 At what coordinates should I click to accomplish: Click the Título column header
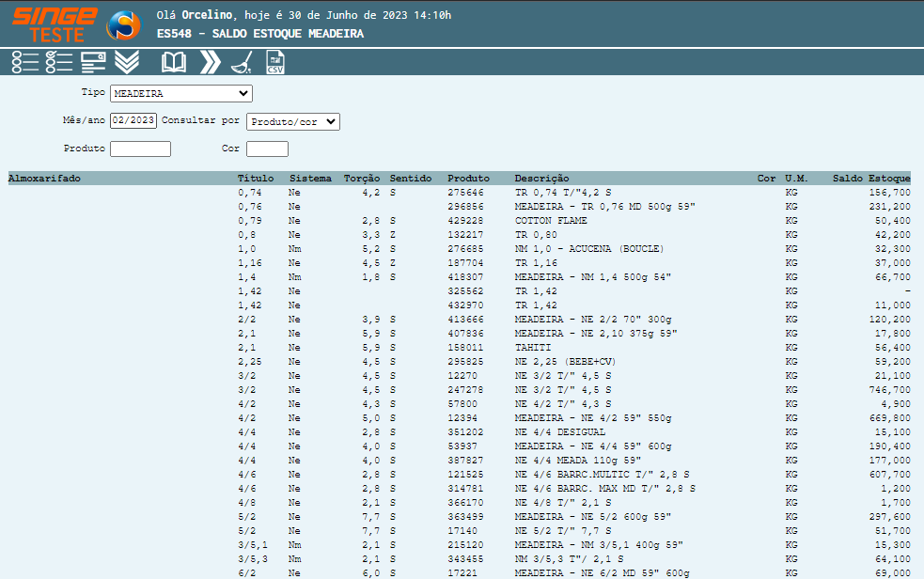point(256,179)
